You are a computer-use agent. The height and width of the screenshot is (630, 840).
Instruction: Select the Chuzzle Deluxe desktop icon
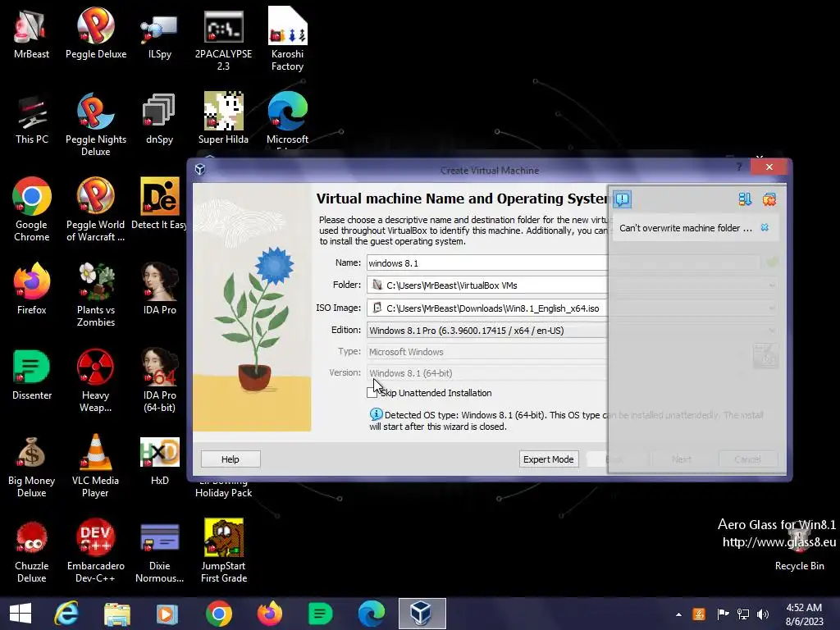pos(32,551)
